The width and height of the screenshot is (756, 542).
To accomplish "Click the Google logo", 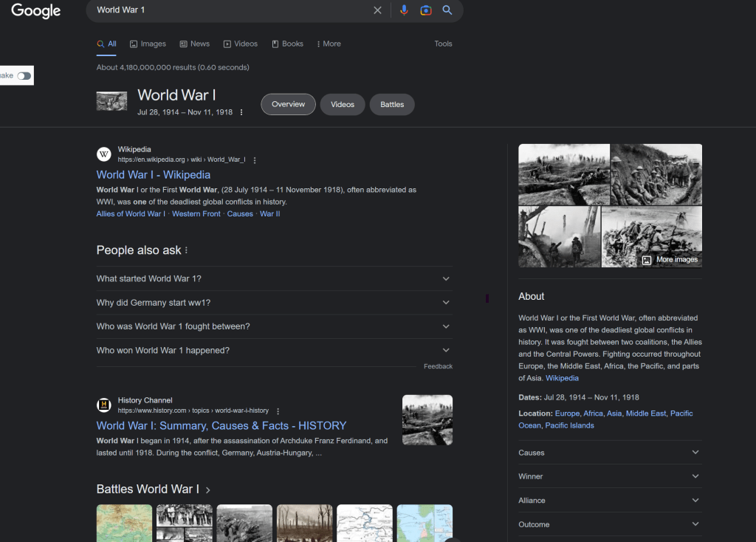I will tap(35, 11).
